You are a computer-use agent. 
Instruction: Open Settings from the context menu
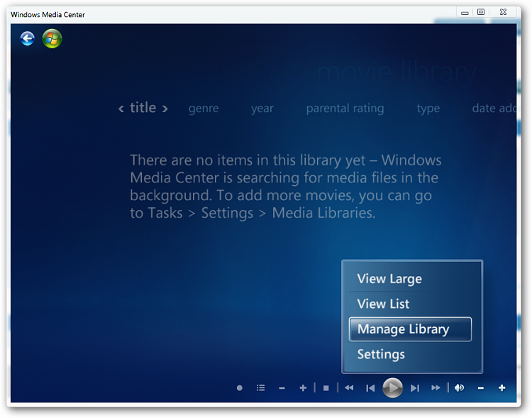(410, 354)
